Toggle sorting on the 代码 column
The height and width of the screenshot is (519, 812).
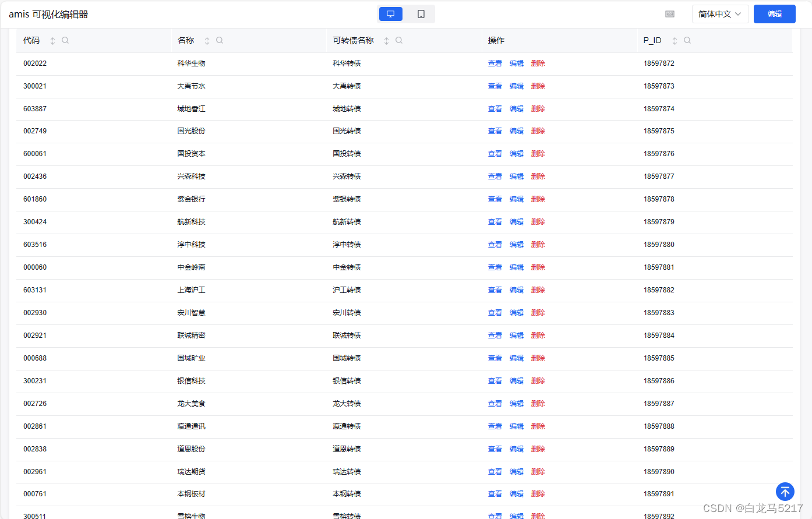[x=52, y=40]
